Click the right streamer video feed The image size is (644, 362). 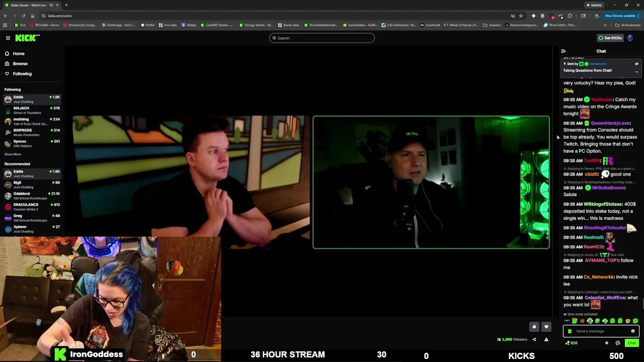click(x=431, y=183)
